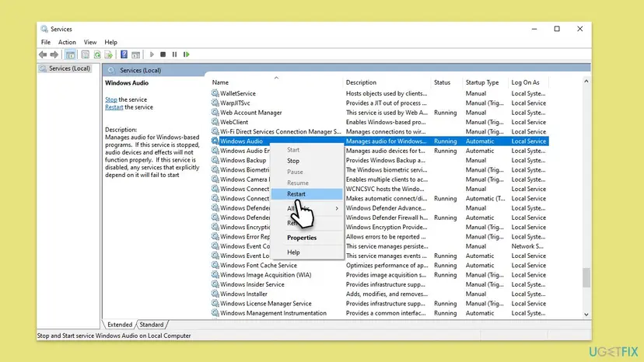Screen dimensions: 644x362
Task: Select Windows Insider Service name
Action: click(x=252, y=284)
